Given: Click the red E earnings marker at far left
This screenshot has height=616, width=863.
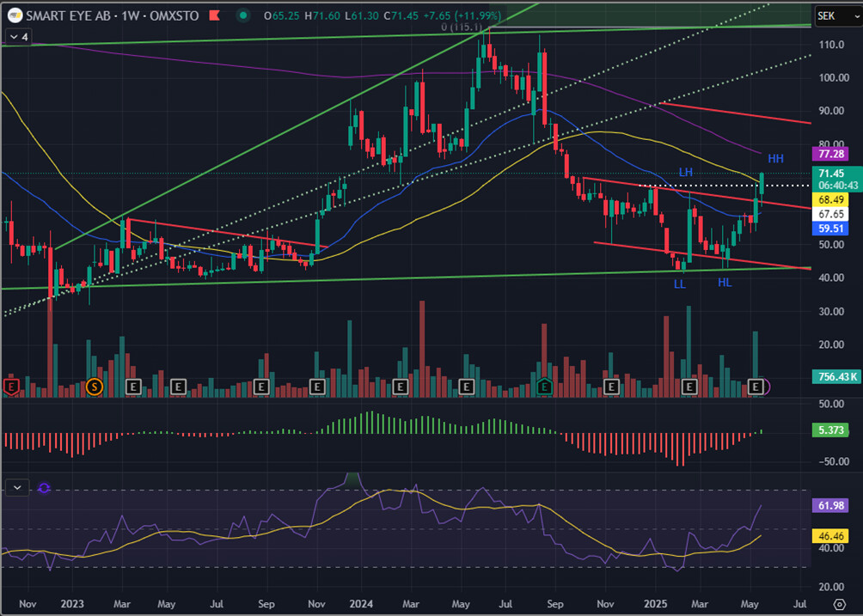Looking at the screenshot, I should pos(12,387).
